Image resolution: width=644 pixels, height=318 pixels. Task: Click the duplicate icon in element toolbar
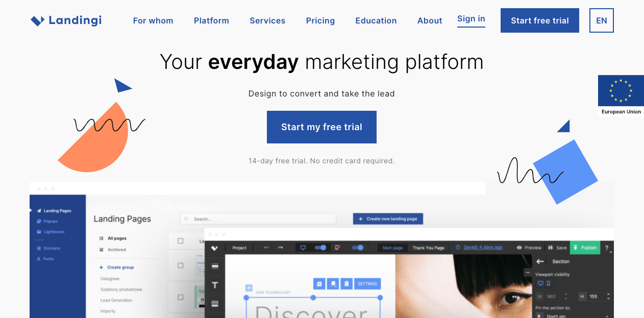(319, 284)
